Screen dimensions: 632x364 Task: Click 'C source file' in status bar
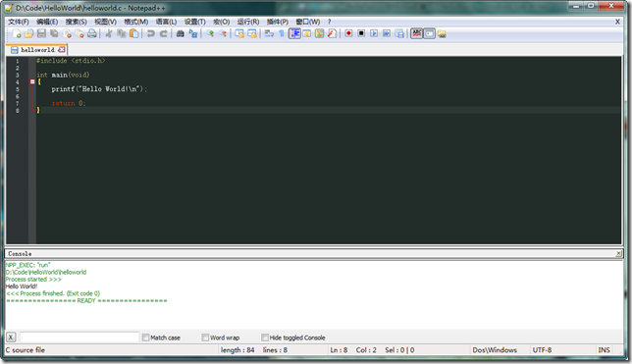point(25,350)
